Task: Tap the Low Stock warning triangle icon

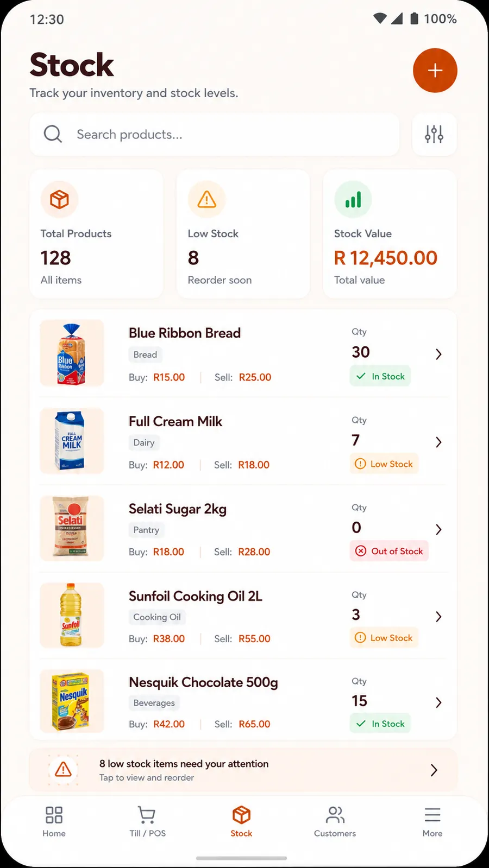Action: (206, 199)
